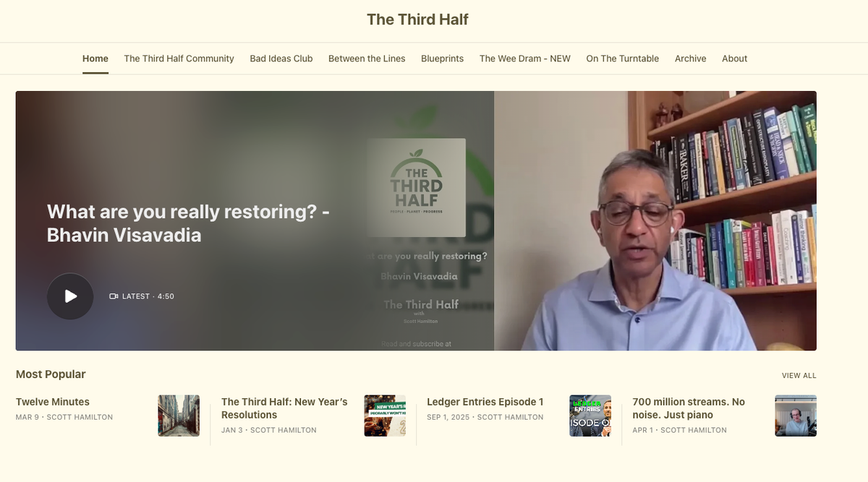Open the Blueprints tab
The width and height of the screenshot is (868, 482).
pos(443,59)
